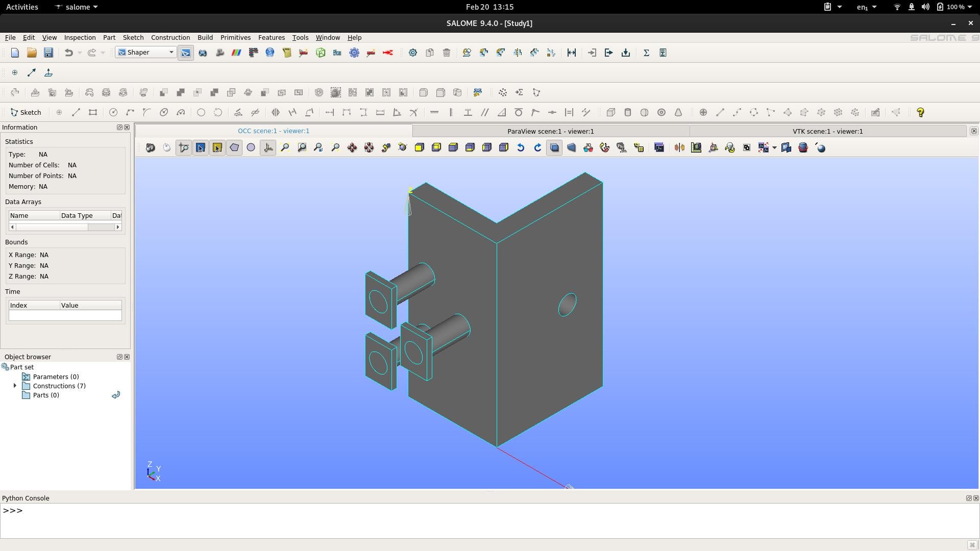The image size is (980, 551).
Task: Click the Python Console input field
Action: click(490, 510)
